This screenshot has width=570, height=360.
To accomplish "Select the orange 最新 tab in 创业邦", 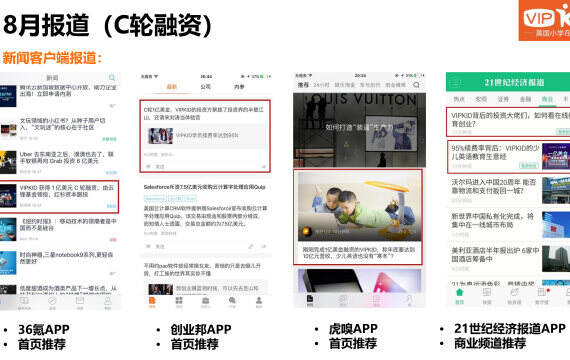I will pyautogui.click(x=172, y=87).
